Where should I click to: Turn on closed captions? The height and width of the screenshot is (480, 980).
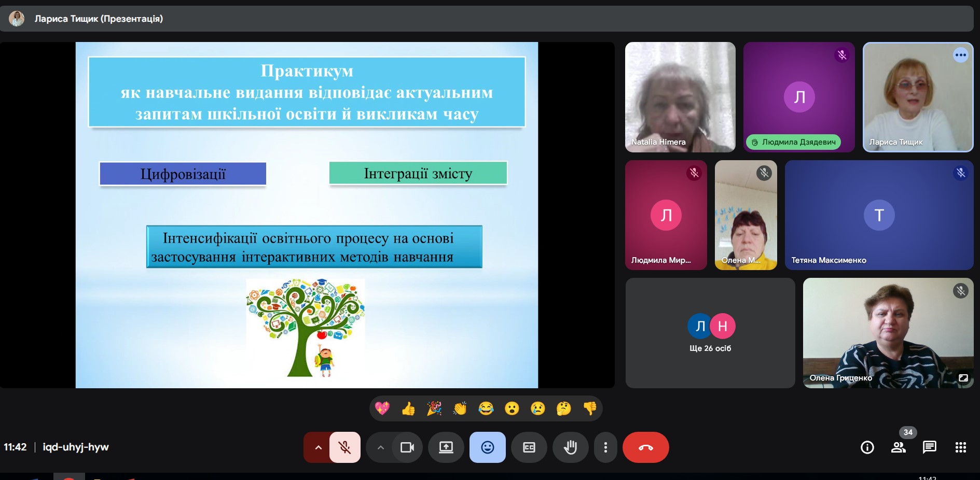point(529,447)
